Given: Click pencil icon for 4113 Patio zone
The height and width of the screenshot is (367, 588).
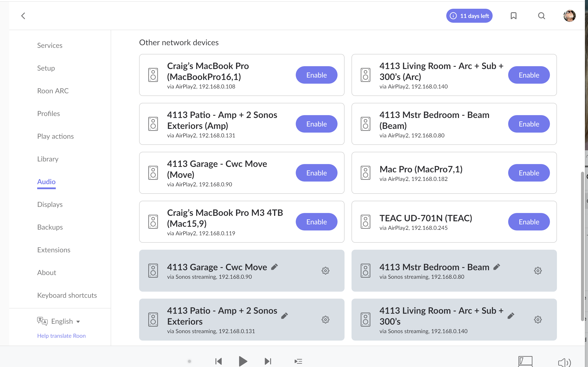Looking at the screenshot, I should [285, 315].
